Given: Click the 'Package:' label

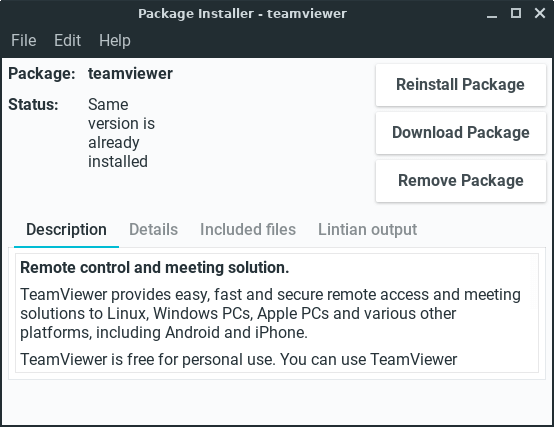Looking at the screenshot, I should pos(42,74).
